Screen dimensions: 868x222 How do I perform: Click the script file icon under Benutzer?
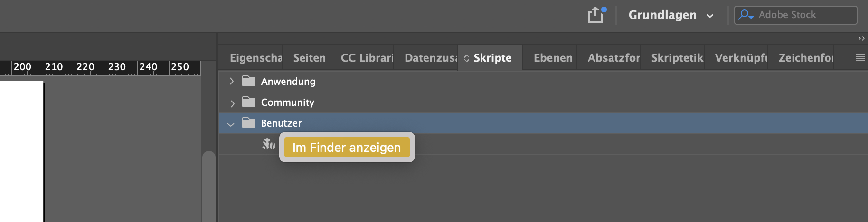point(269,144)
